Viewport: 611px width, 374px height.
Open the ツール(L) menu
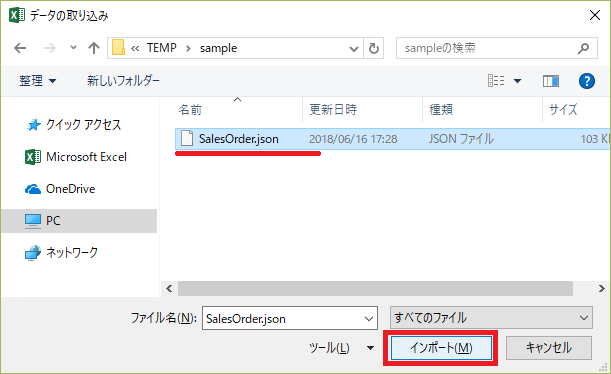click(329, 348)
